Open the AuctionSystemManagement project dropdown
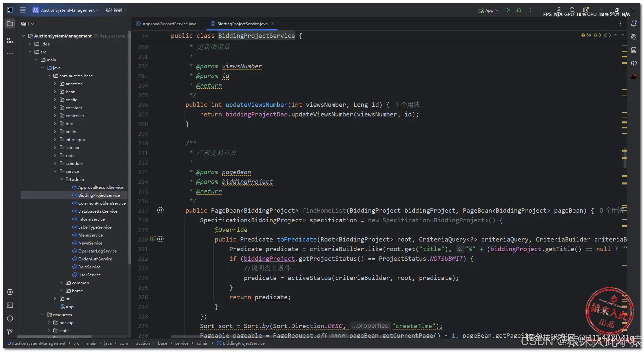 pos(66,10)
